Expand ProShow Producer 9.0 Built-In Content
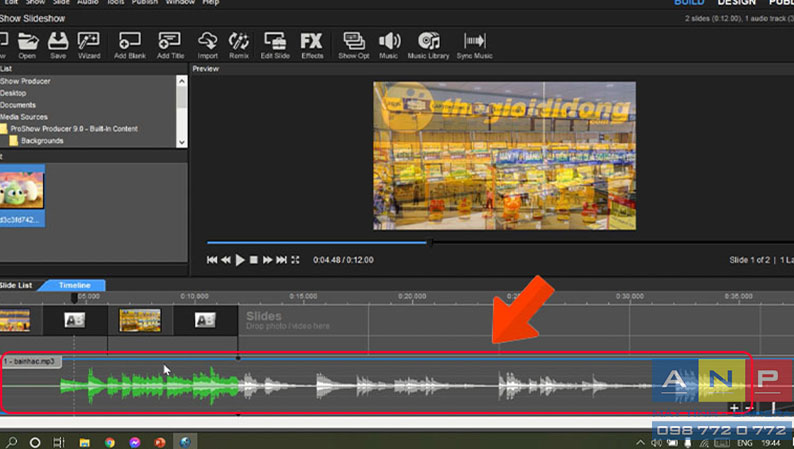794x449 pixels. pos(74,129)
